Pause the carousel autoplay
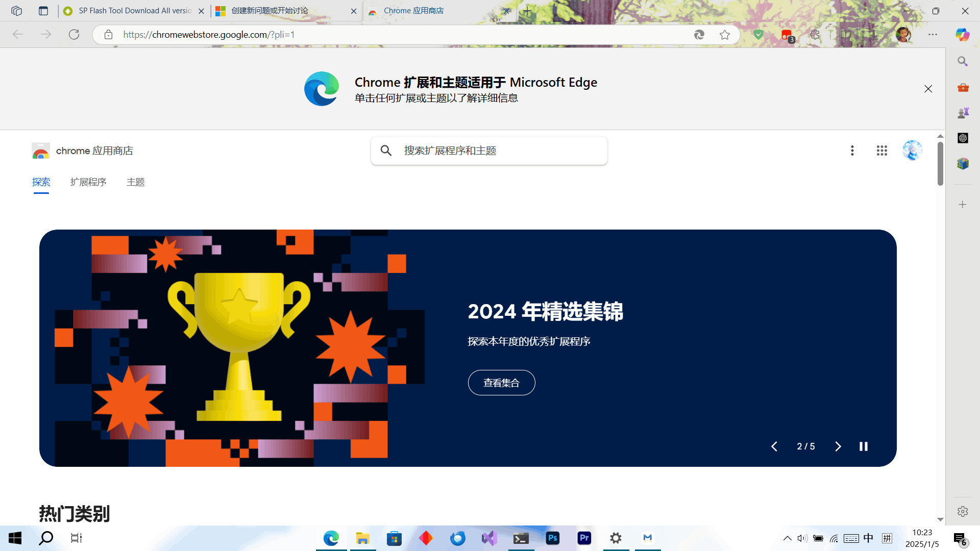The image size is (980, 551). [864, 446]
